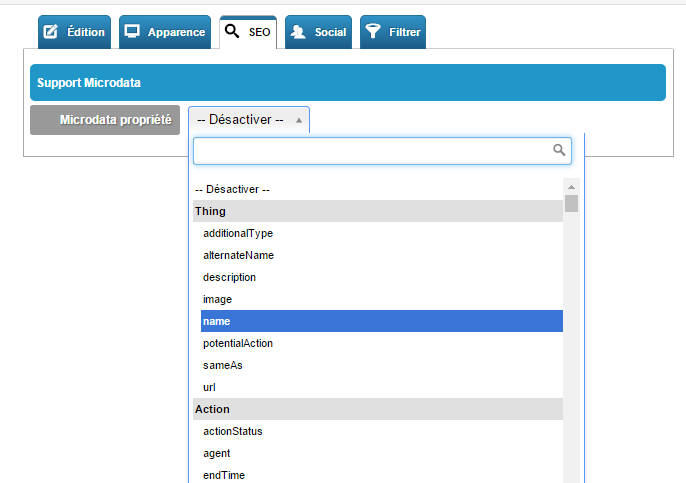Click the monitor icon on Apparence tab

(132, 32)
